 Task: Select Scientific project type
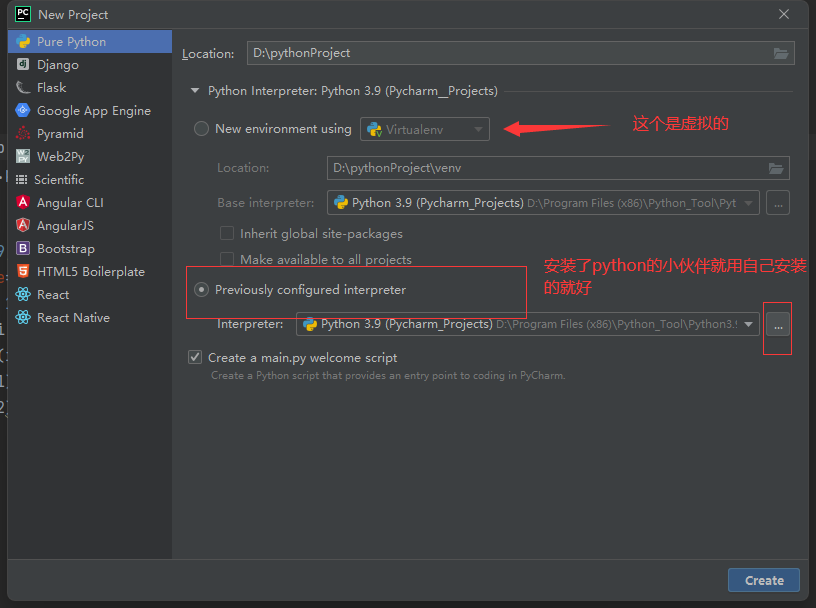tap(90, 180)
